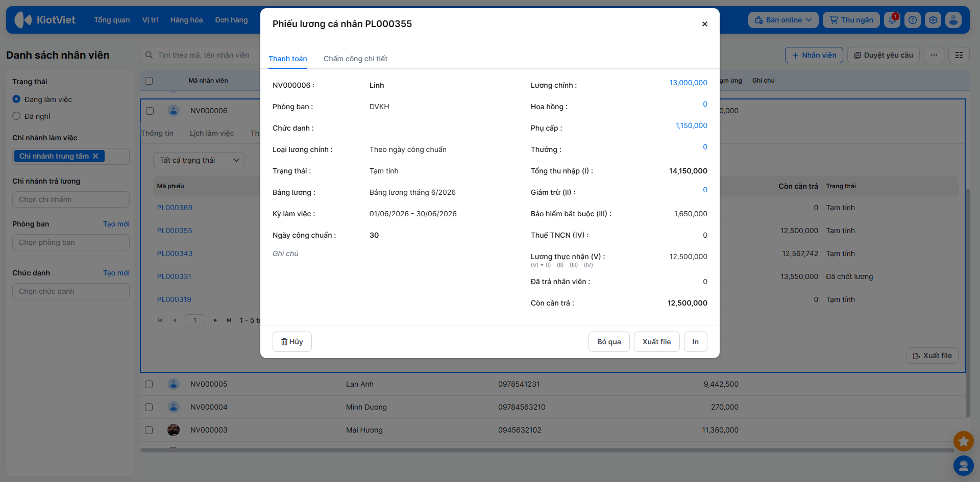Open the user account avatar icon
980x482 pixels.
click(953, 20)
